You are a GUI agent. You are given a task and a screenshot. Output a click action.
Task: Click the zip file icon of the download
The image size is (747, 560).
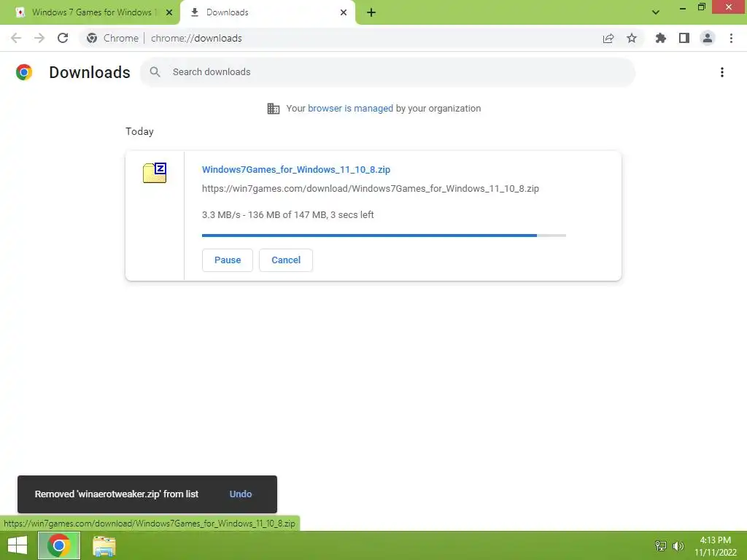click(155, 173)
